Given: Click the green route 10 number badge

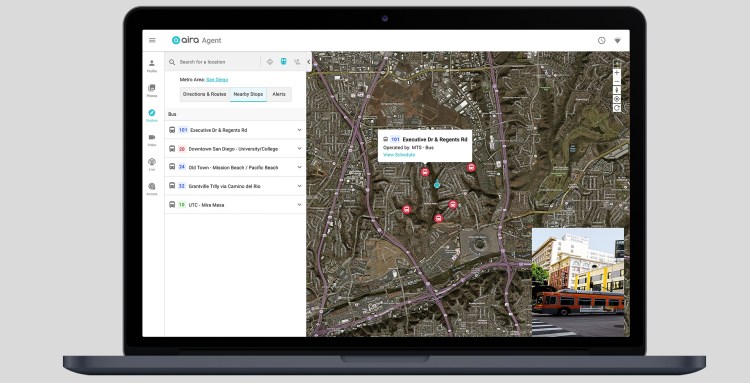Looking at the screenshot, I should click(x=182, y=205).
